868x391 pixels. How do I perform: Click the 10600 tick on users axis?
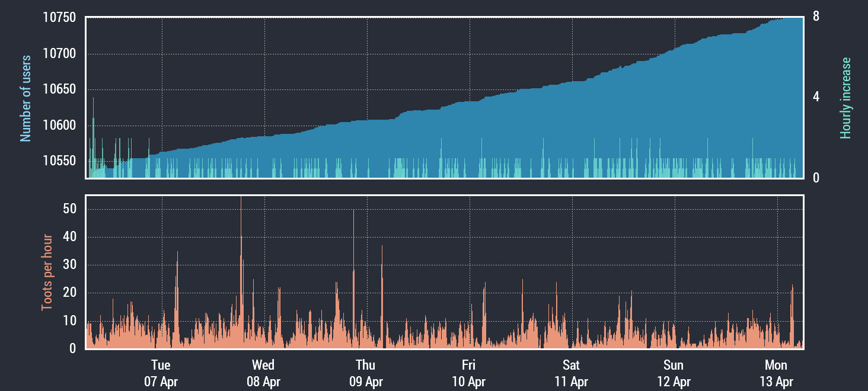point(59,126)
